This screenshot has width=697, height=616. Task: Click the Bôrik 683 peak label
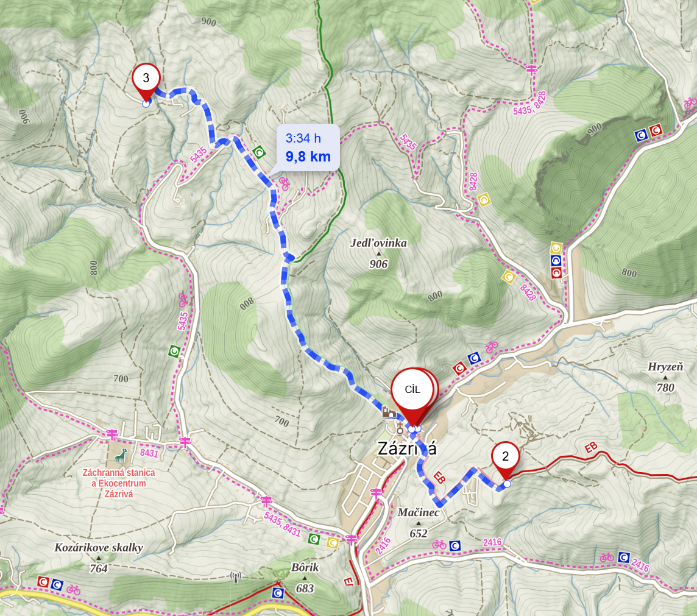(305, 578)
